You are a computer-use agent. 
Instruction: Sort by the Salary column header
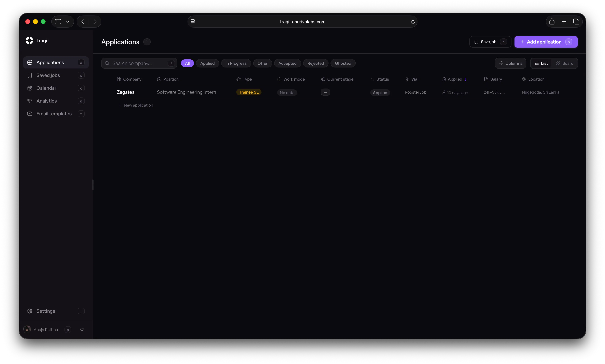493,79
